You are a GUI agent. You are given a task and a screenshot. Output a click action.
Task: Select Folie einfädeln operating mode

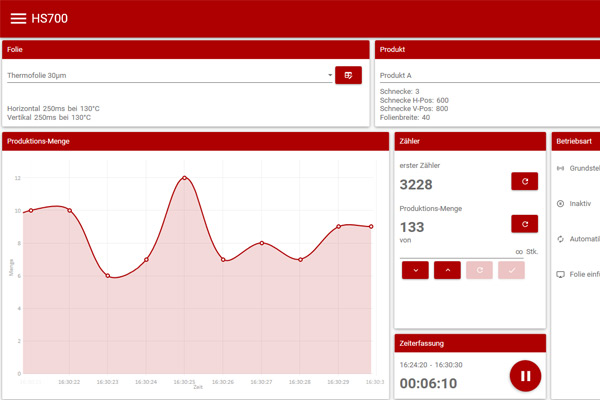point(578,274)
